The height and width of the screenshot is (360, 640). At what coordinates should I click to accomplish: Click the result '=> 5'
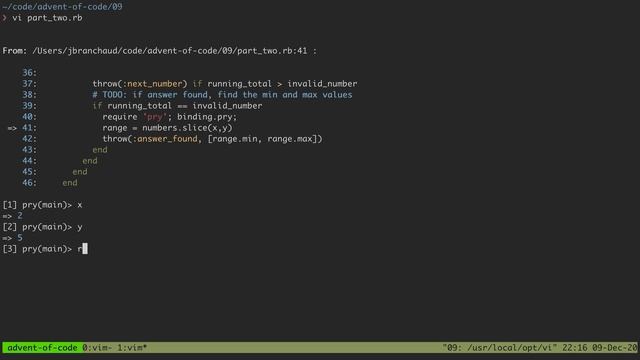tap(13, 238)
